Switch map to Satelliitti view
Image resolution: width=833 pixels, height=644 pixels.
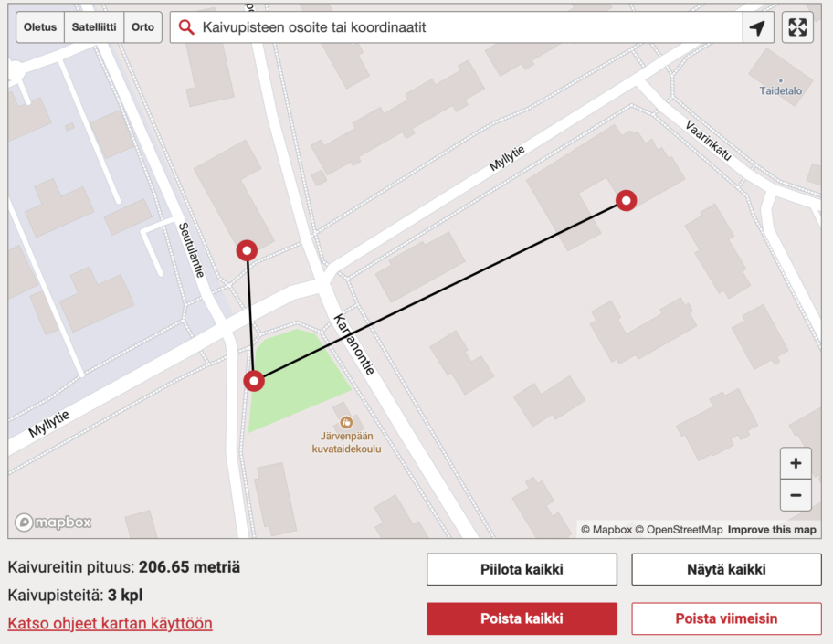(94, 27)
